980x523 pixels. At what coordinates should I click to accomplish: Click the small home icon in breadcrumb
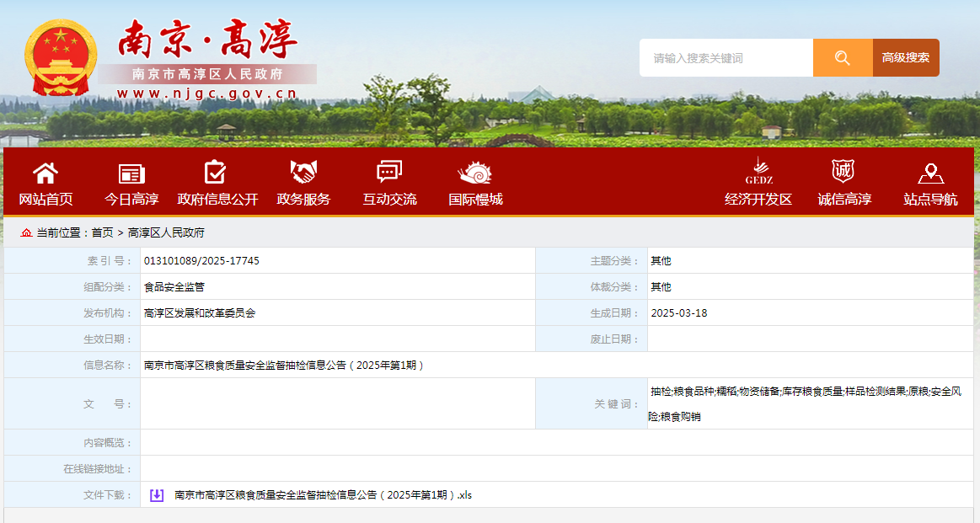[x=26, y=232]
